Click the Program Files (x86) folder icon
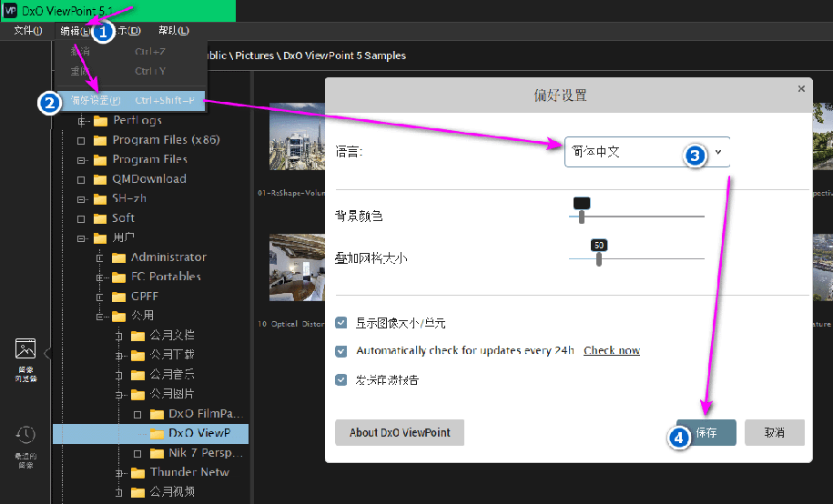833x504 pixels. (100, 141)
